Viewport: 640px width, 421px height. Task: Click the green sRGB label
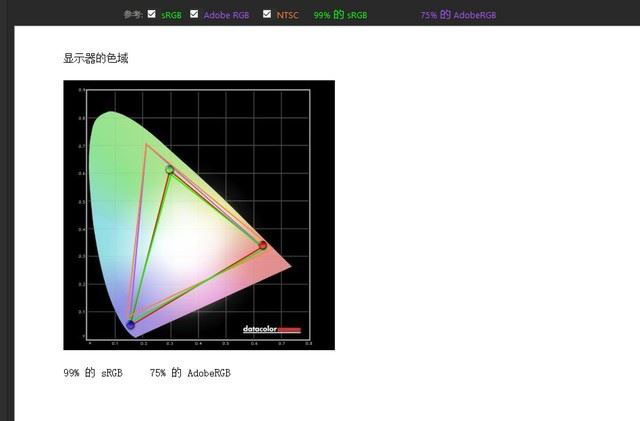(171, 15)
